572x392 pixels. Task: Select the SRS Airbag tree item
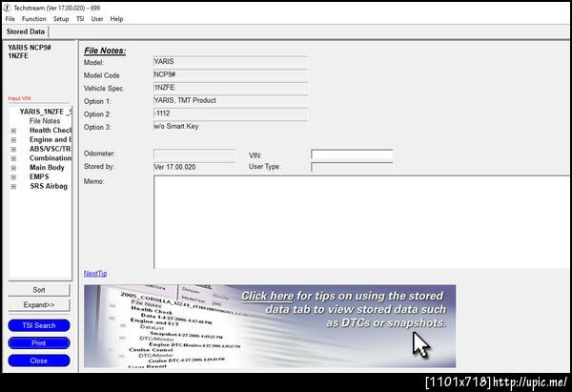(49, 186)
